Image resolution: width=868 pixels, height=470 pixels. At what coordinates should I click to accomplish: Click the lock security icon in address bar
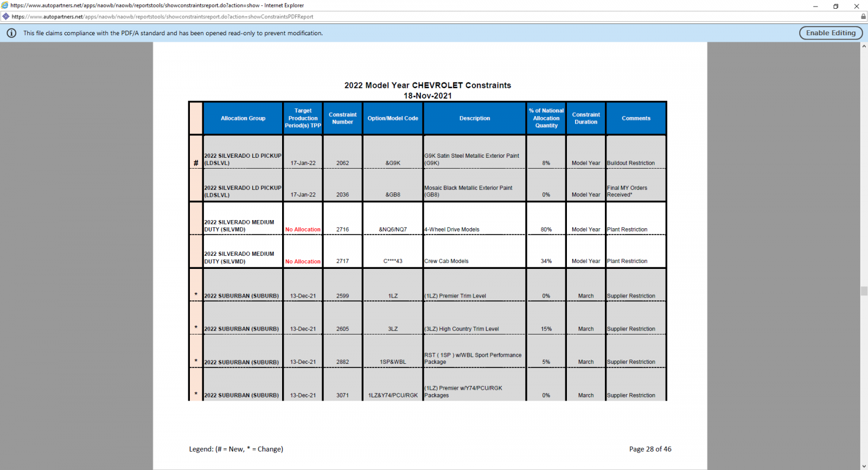[x=863, y=16]
